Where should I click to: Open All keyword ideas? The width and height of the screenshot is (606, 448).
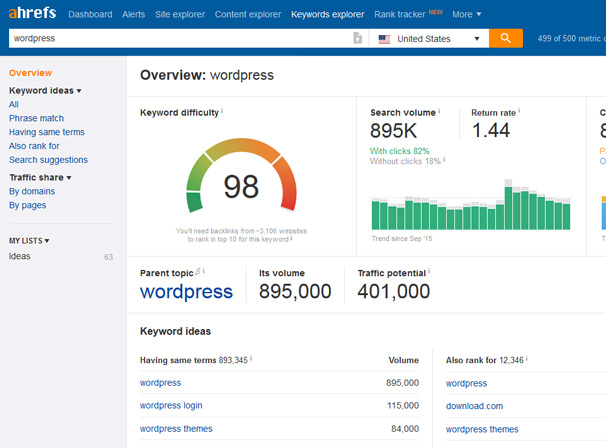[14, 104]
